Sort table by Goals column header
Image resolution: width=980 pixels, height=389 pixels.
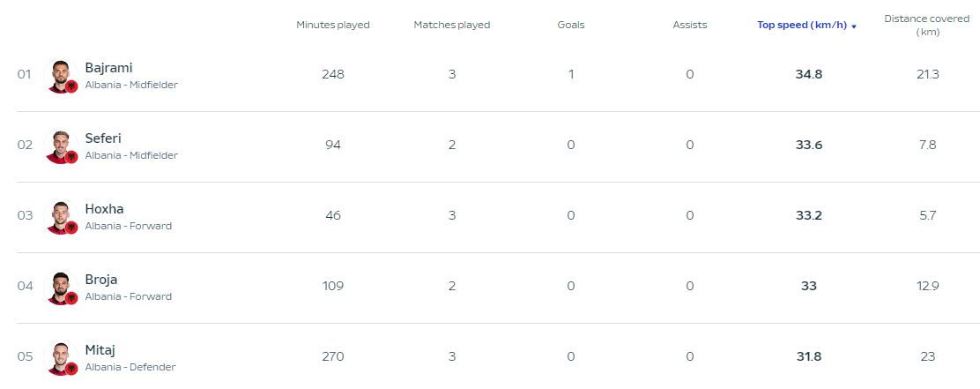[x=570, y=25]
